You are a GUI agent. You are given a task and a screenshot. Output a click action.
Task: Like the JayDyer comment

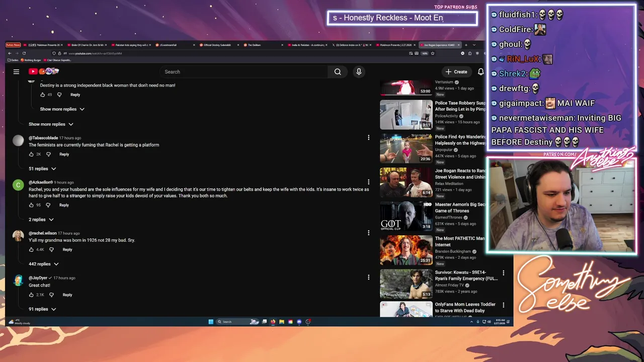click(31, 295)
